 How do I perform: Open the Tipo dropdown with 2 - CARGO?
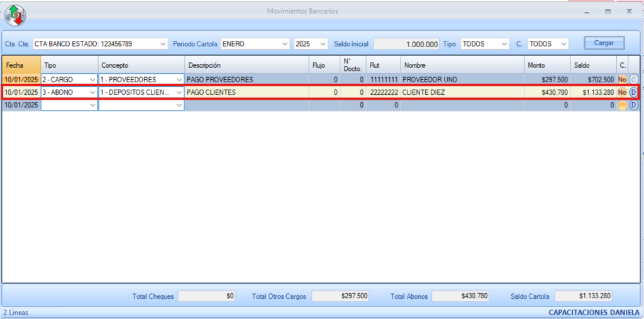point(93,80)
